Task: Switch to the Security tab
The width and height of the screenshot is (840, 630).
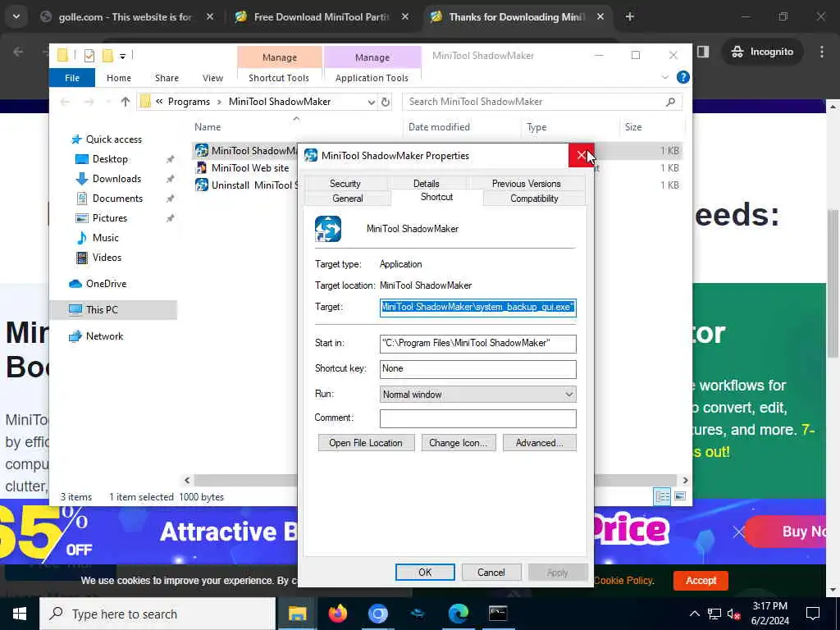Action: coord(345,183)
